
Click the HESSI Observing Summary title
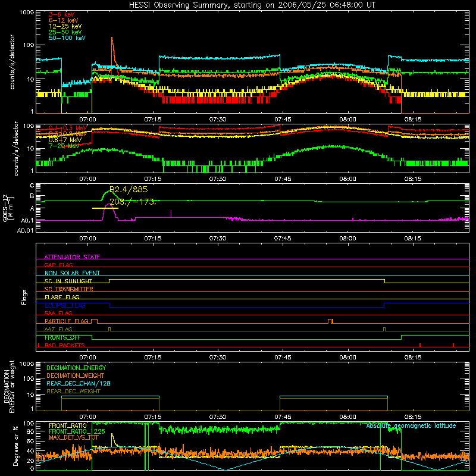pyautogui.click(x=252, y=5)
